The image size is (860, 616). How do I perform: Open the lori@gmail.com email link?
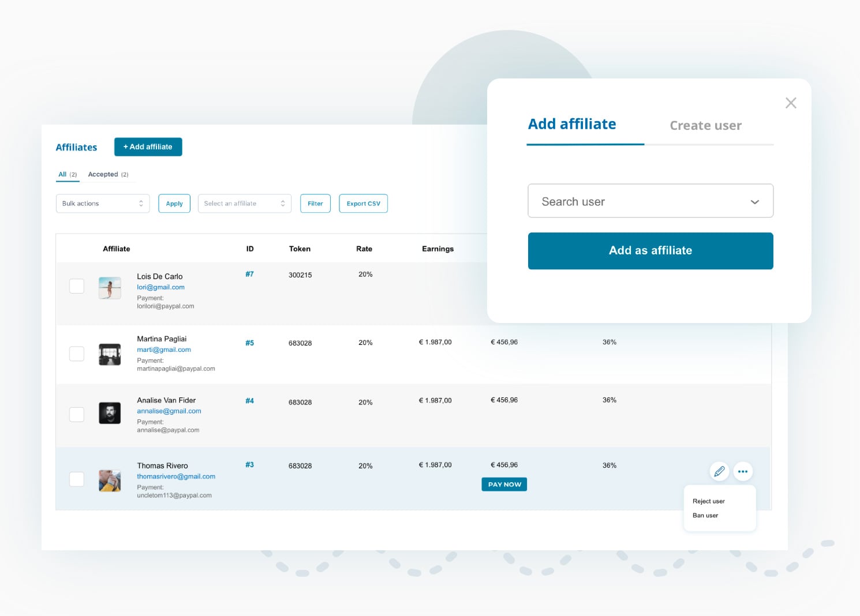[x=160, y=287]
